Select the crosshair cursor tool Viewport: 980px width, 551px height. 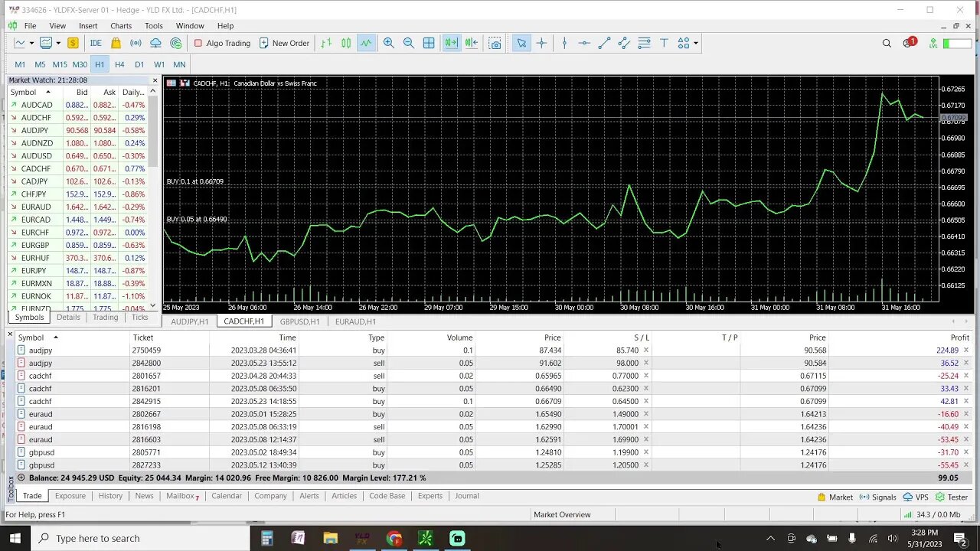(x=541, y=43)
